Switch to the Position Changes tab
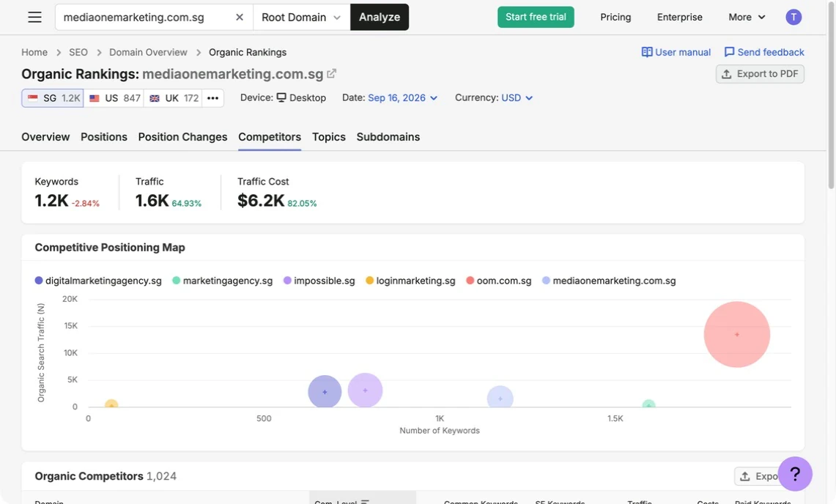The height and width of the screenshot is (504, 836). (182, 137)
